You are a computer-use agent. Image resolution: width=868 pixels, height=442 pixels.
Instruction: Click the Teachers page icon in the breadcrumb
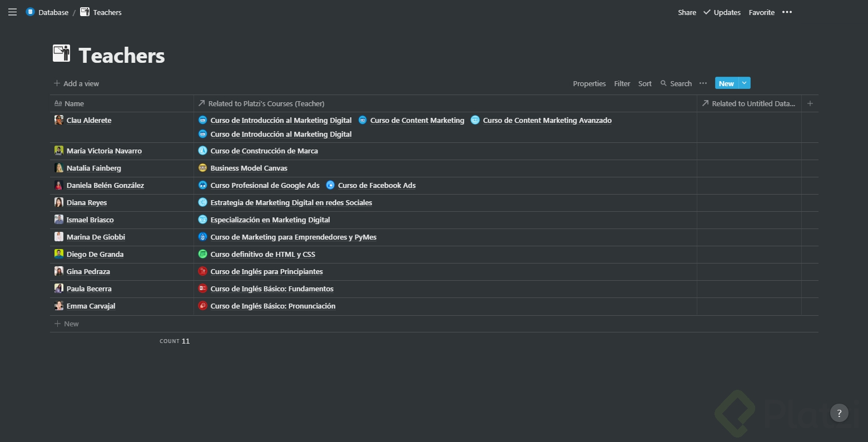coord(84,11)
